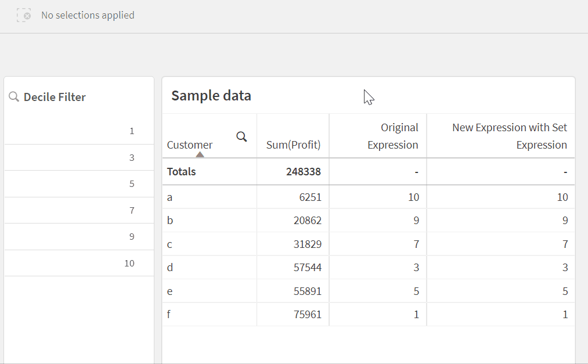588x364 pixels.
Task: Clear all selections using the selections icon
Action: coord(24,15)
